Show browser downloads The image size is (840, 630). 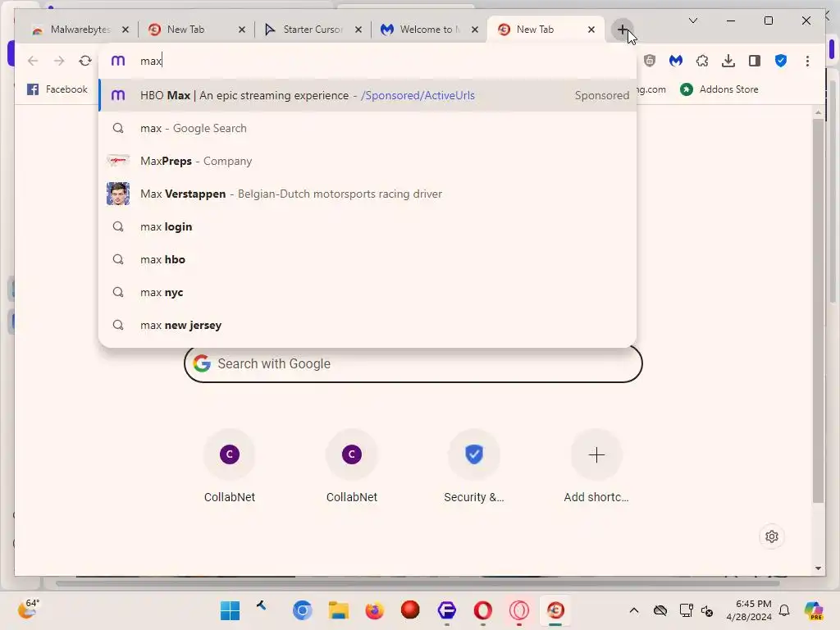coord(728,61)
